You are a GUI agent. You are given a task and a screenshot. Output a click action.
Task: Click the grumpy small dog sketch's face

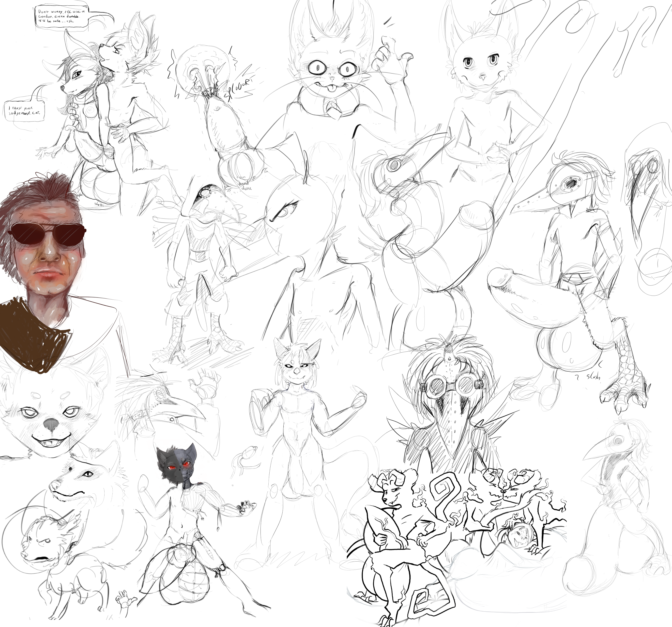coord(38,547)
